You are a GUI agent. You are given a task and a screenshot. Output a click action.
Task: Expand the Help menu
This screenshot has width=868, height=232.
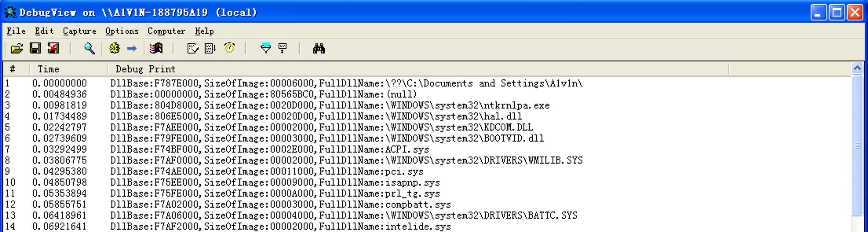pos(204,31)
